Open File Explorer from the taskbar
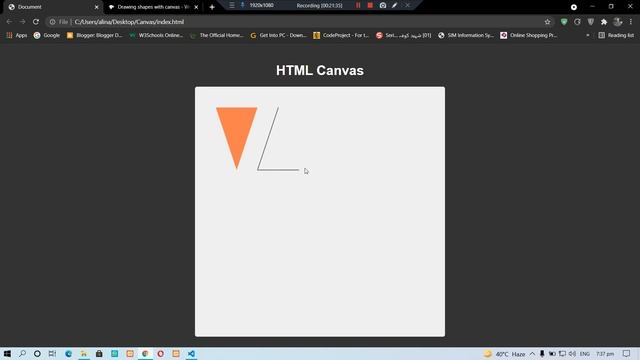The image size is (640, 360). [84, 353]
